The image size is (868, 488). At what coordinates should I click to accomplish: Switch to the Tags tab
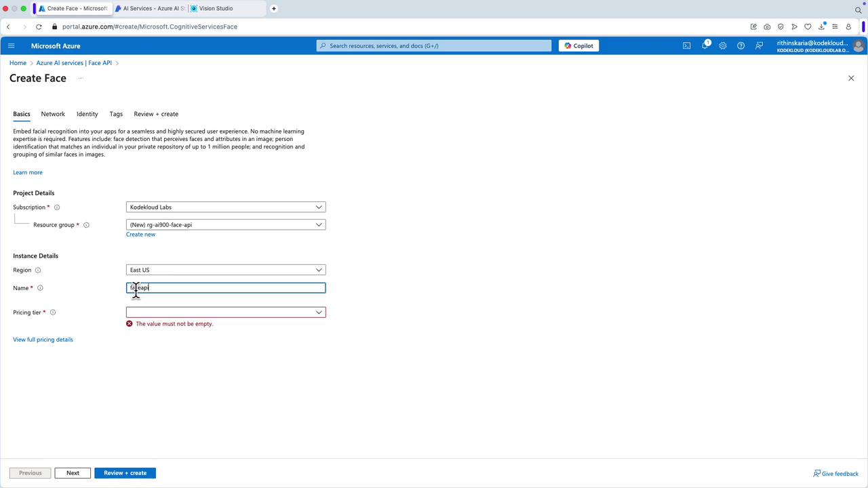click(116, 114)
